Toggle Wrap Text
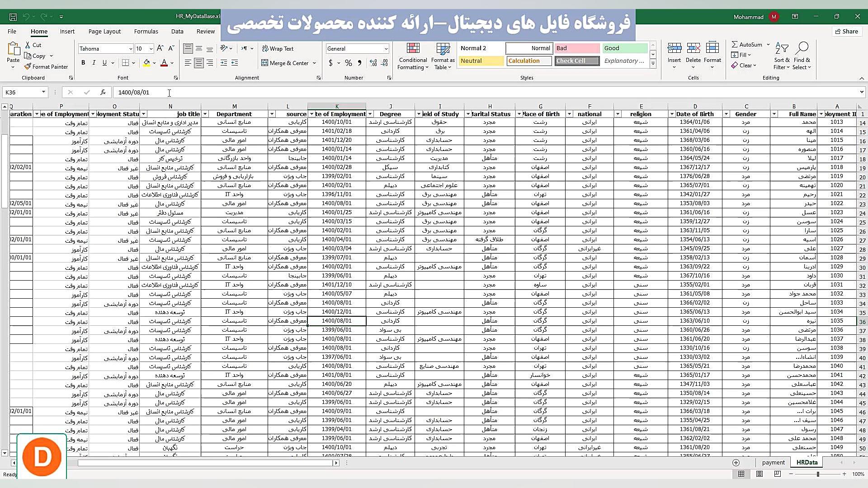The width and height of the screenshot is (868, 488). tap(278, 49)
